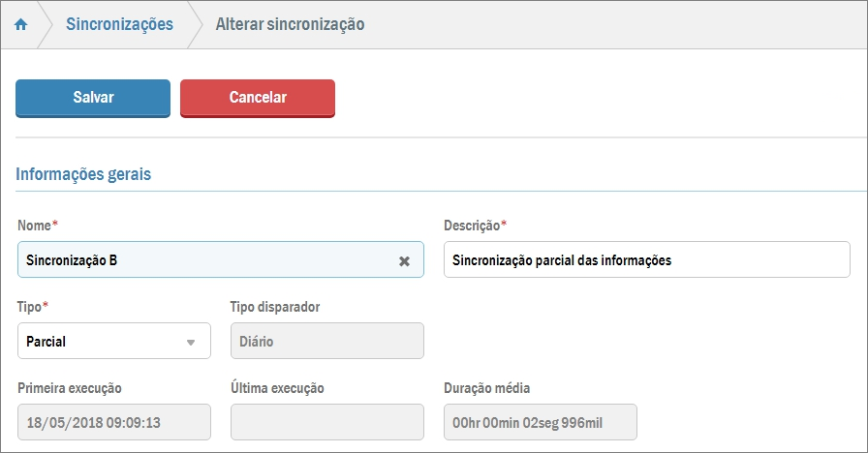
Task: Open the Sincronizações breadcrumb link
Action: coord(119,24)
